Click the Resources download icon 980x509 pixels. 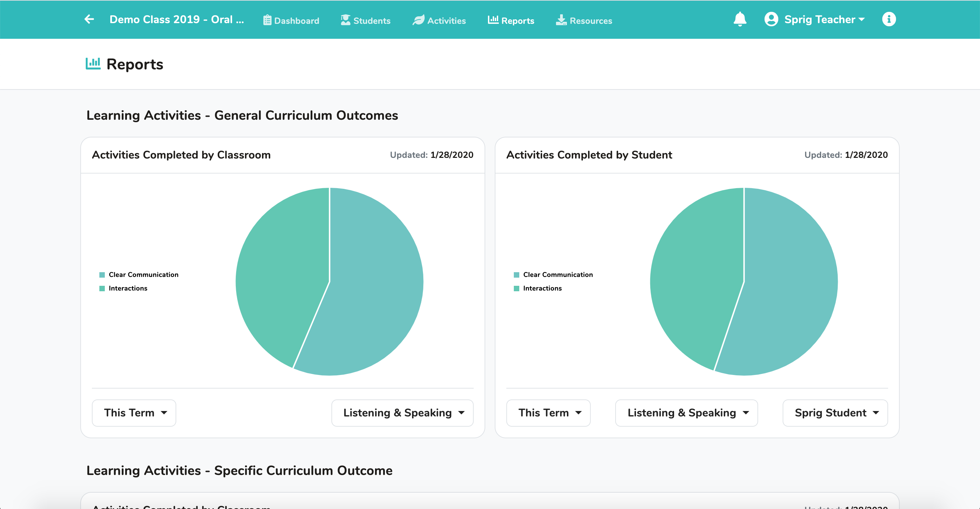pos(561,20)
